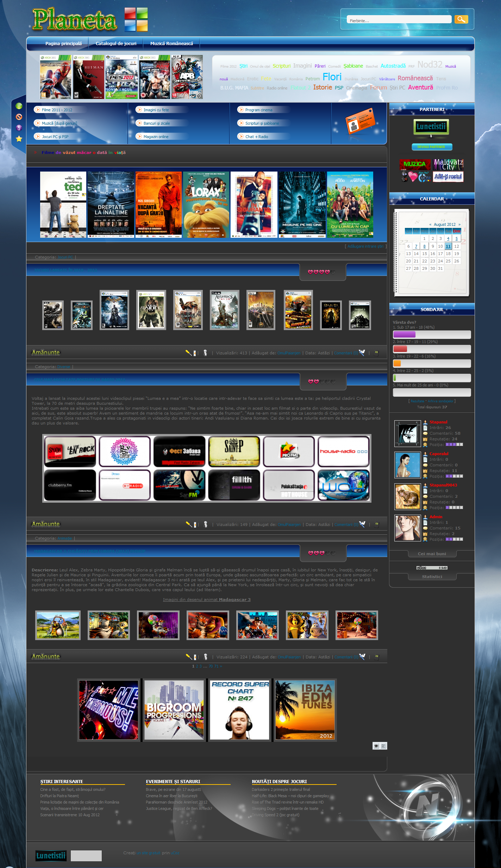This screenshot has height=868, width=501.
Task: Click the orange ID card icon
Action: pyautogui.click(x=359, y=122)
